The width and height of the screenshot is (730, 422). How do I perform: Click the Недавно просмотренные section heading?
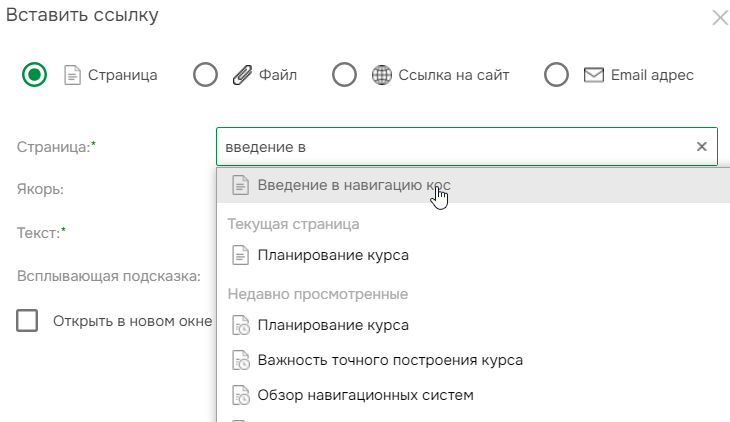tap(318, 294)
